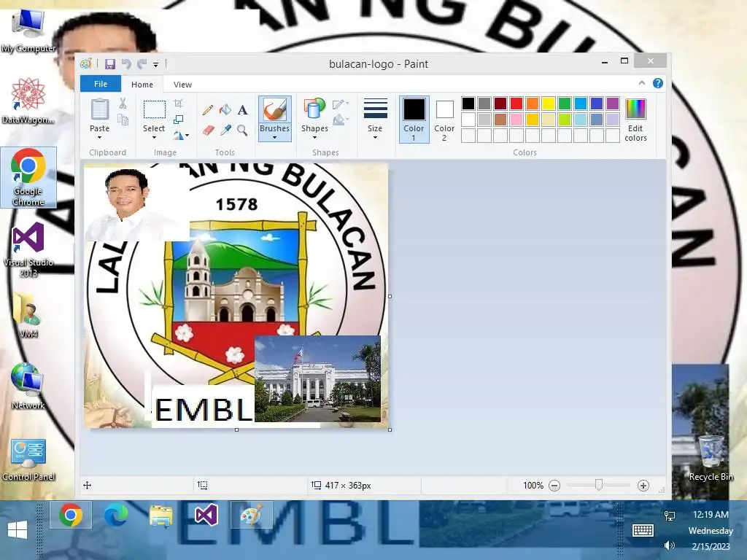Screen dimensions: 747x560
Task: Click the Copy icon in Clipboard
Action: [123, 120]
